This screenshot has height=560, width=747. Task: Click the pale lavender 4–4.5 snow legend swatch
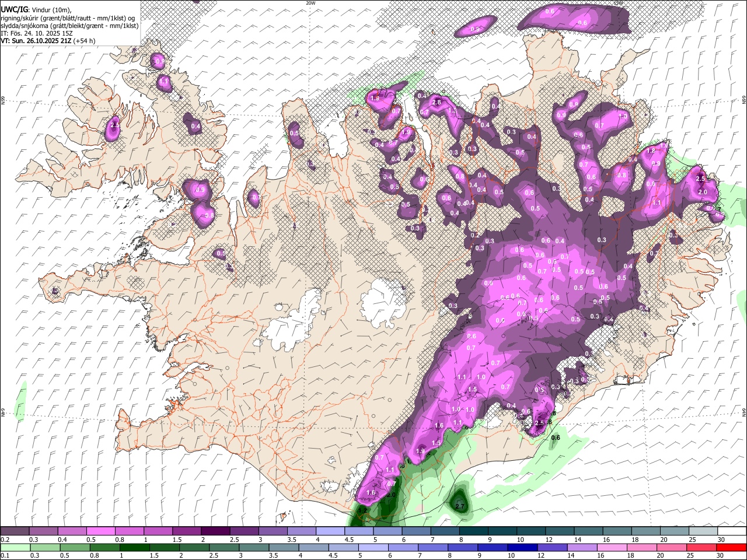point(330,531)
